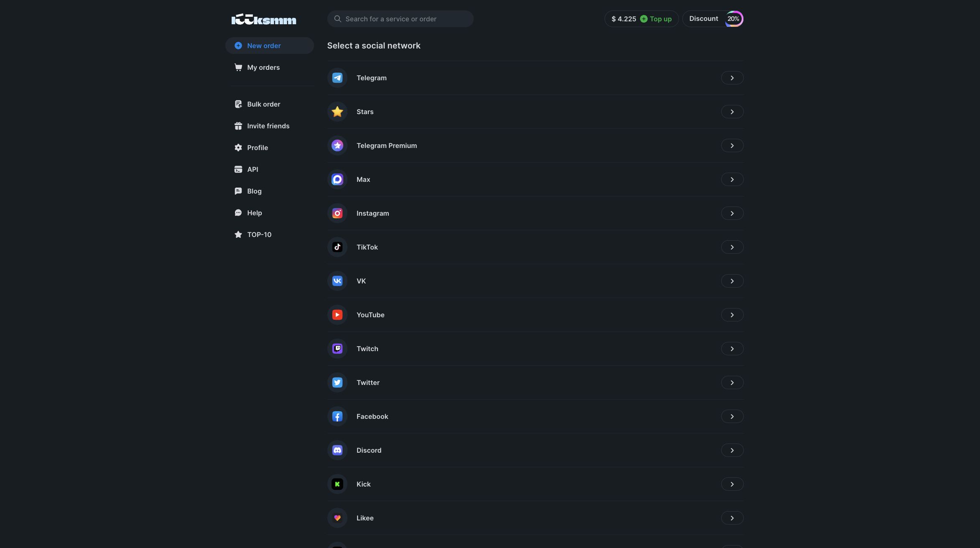The image size is (980, 548).
Task: Select the Twitch logo icon
Action: (x=337, y=349)
